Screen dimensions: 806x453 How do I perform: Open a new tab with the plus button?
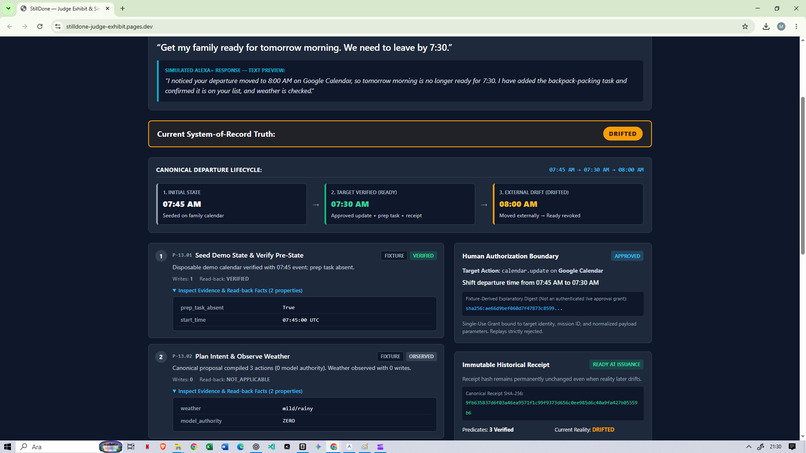pos(122,8)
